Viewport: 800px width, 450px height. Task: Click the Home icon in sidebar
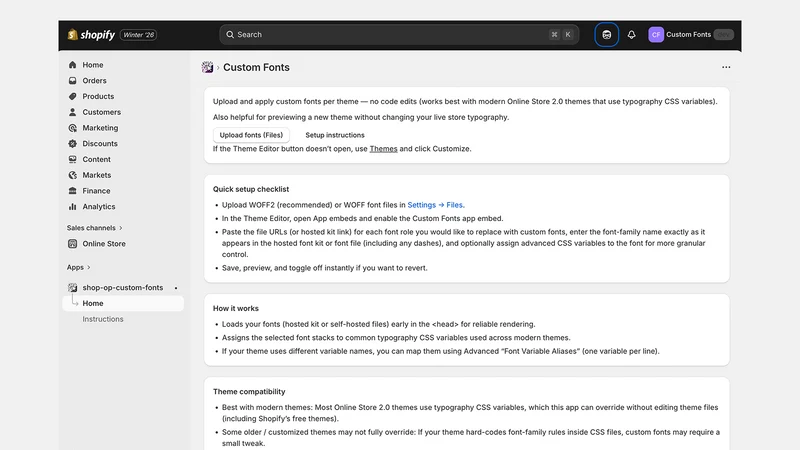click(x=72, y=65)
